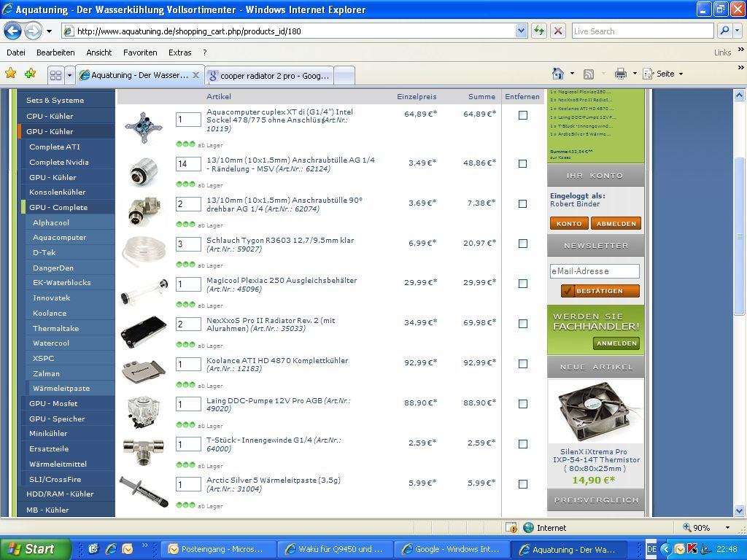Print the page with printer icon
The image size is (747, 560).
coord(620,74)
